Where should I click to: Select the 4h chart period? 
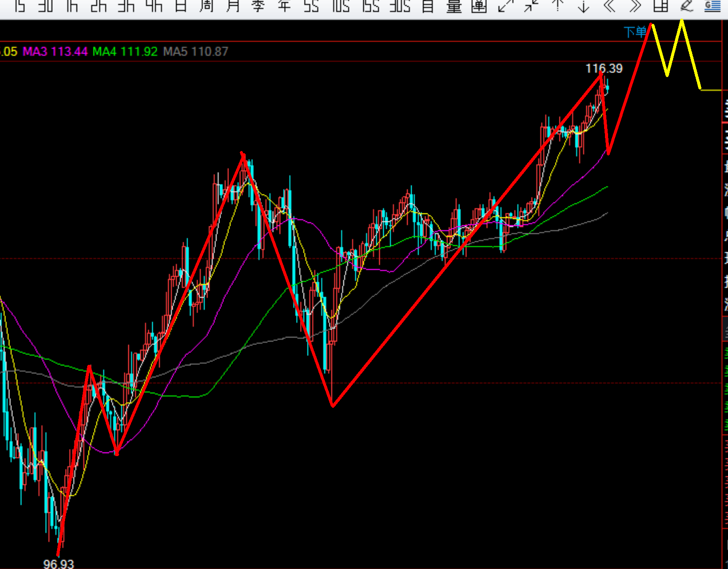click(154, 6)
